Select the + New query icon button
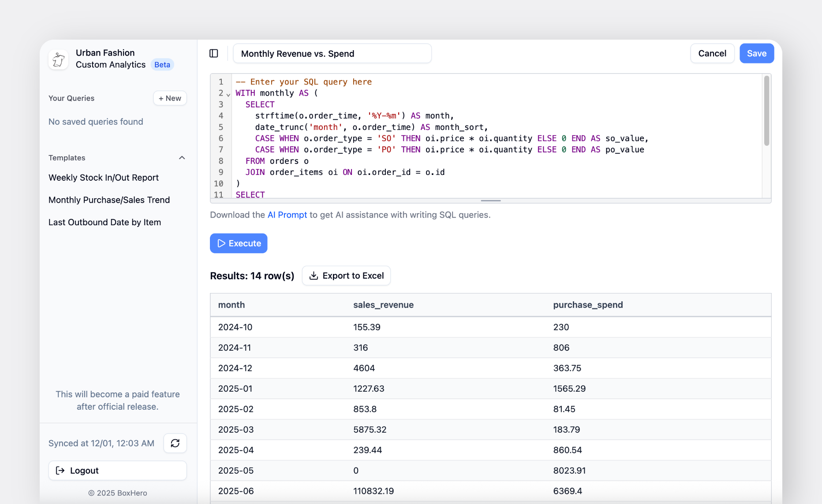Screen dimensions: 822x504 (x=169, y=98)
